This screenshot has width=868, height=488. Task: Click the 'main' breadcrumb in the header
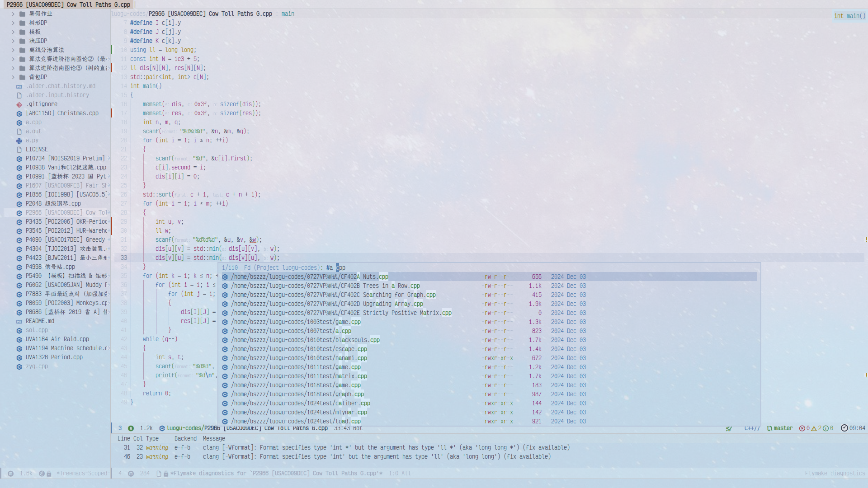(x=288, y=14)
